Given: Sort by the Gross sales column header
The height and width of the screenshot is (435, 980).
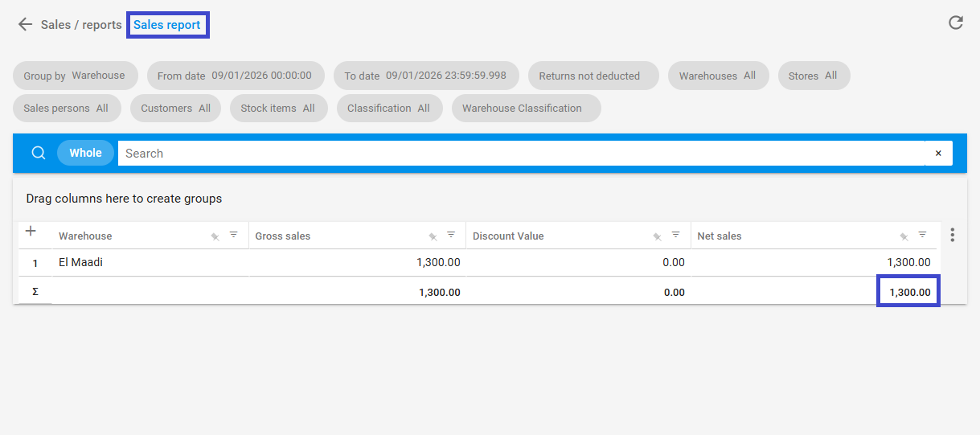Looking at the screenshot, I should click(283, 236).
